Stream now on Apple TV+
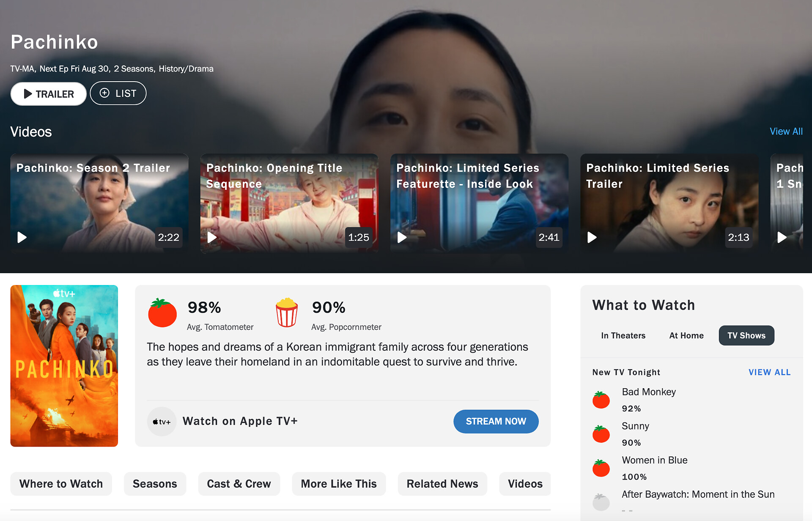The width and height of the screenshot is (812, 521). coord(496,422)
